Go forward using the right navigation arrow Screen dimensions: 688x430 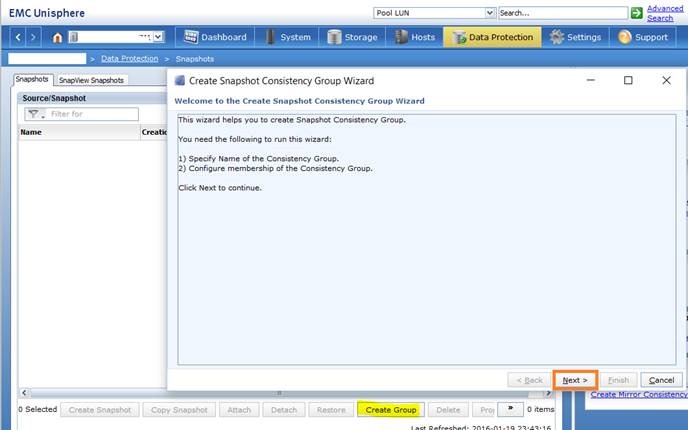pos(33,37)
